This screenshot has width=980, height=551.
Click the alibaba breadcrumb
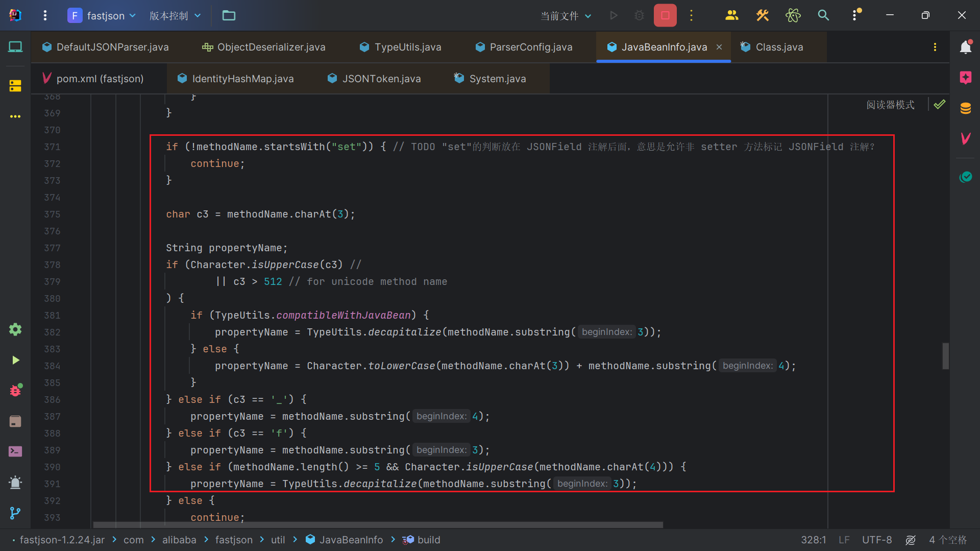(x=179, y=540)
